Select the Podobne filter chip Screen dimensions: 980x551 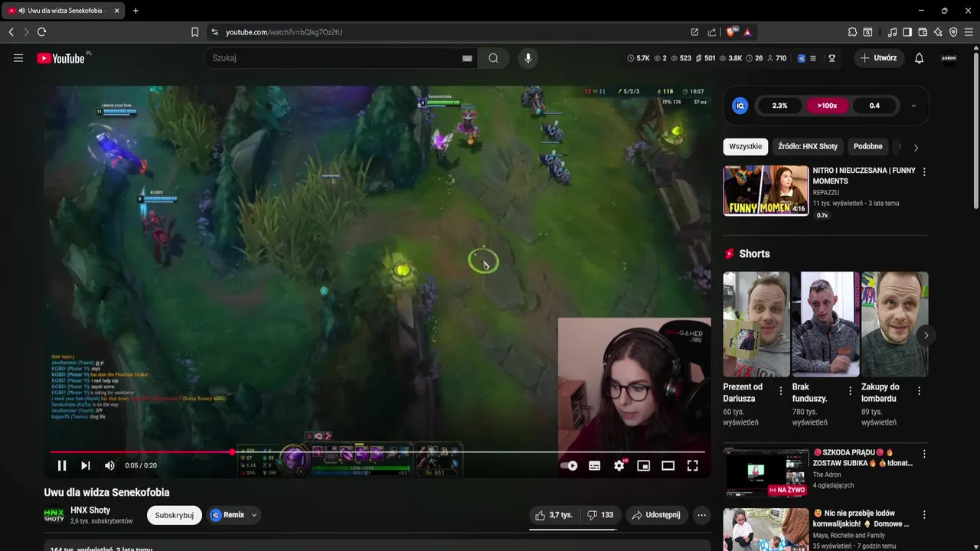click(x=868, y=146)
